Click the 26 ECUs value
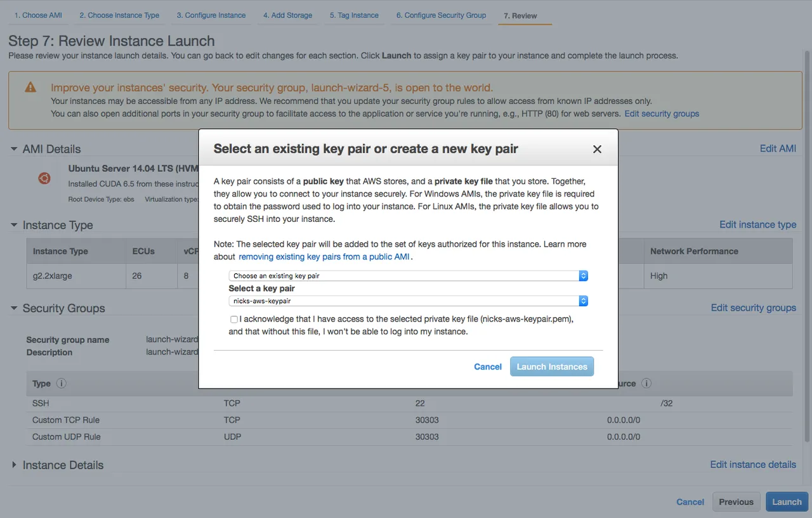Viewport: 812px width, 518px height. tap(136, 276)
